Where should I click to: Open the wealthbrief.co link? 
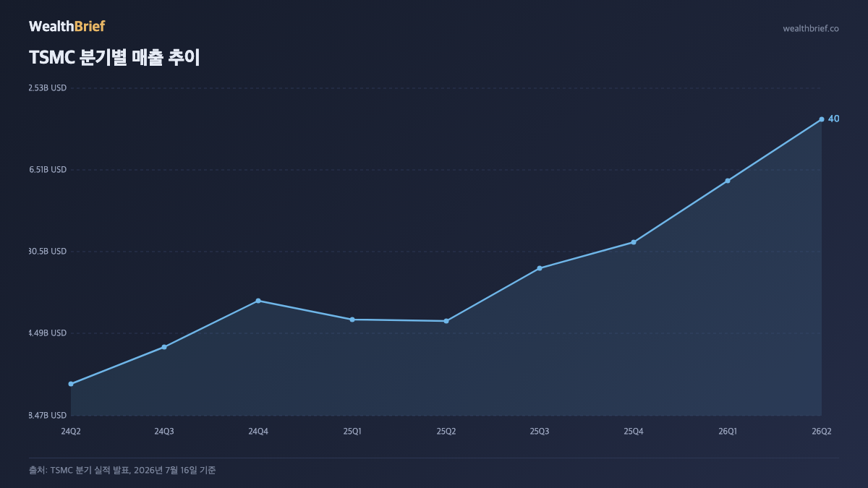pos(811,29)
